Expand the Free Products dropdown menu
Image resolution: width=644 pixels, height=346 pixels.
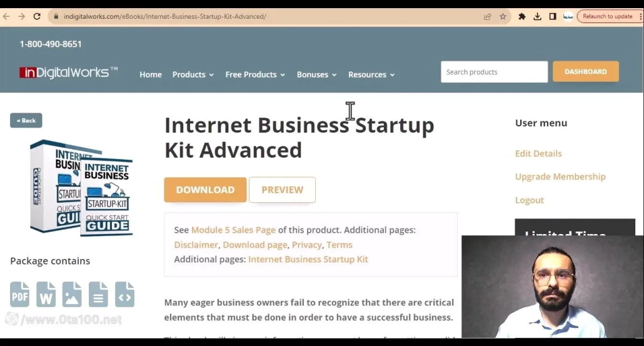point(255,74)
